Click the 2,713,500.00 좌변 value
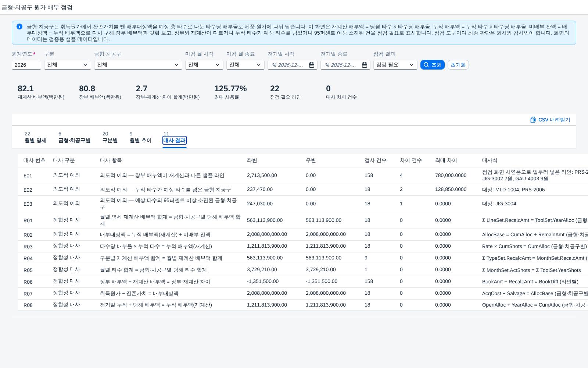Screen dimensions: 588x368 [262, 176]
